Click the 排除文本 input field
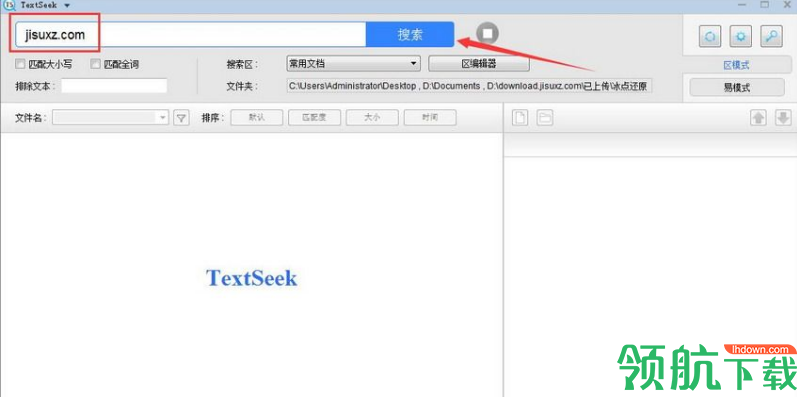Screen dimensions: 797x397 click(114, 86)
